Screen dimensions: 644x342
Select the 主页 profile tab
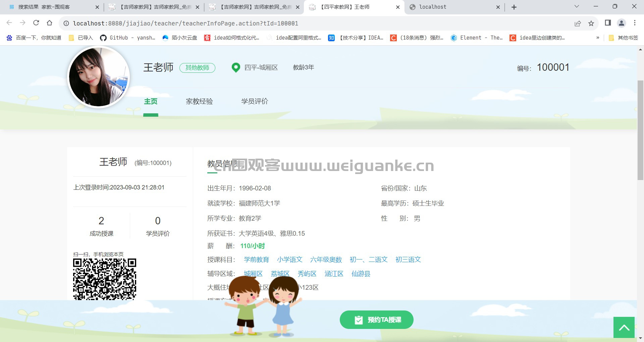click(151, 101)
